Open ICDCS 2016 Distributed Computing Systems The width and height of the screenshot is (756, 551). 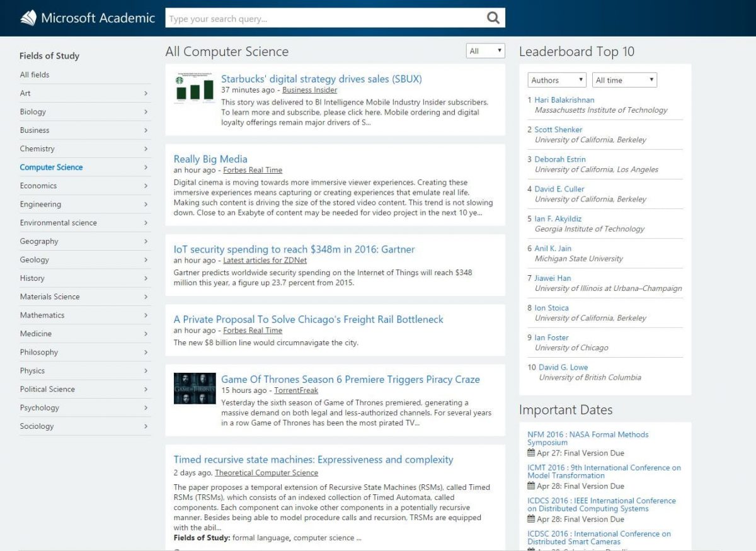602,504
